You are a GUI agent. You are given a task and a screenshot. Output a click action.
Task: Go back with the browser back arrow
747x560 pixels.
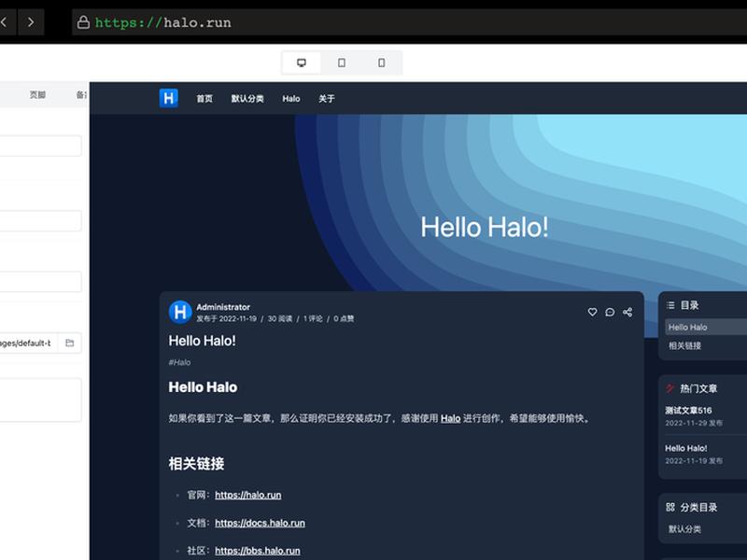click(x=4, y=21)
